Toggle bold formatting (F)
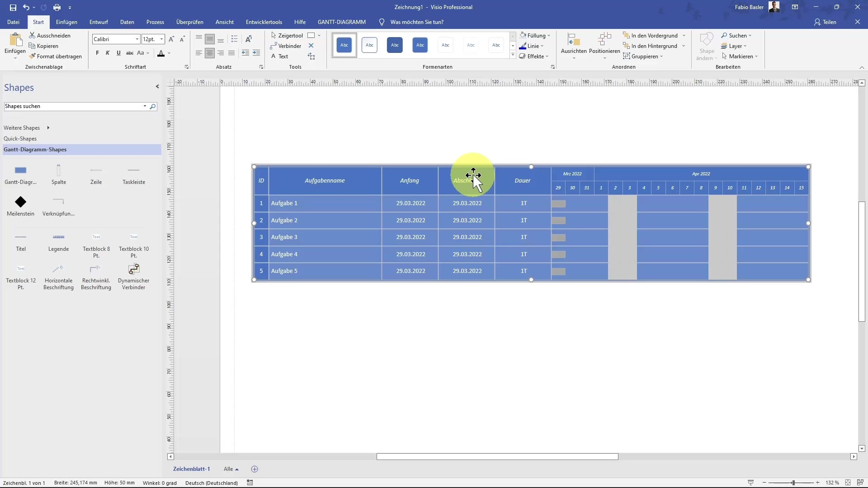The width and height of the screenshot is (868, 488). pos(97,53)
